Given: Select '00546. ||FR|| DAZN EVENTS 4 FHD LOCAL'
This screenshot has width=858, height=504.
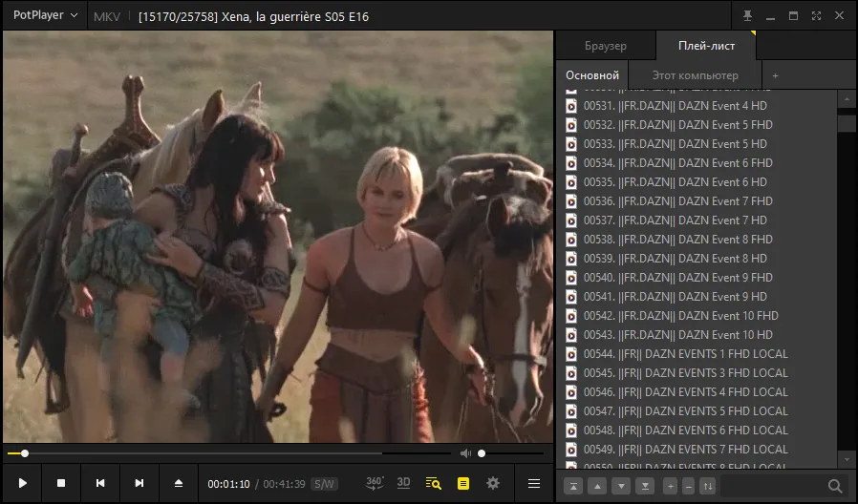Looking at the screenshot, I should pyautogui.click(x=697, y=392).
